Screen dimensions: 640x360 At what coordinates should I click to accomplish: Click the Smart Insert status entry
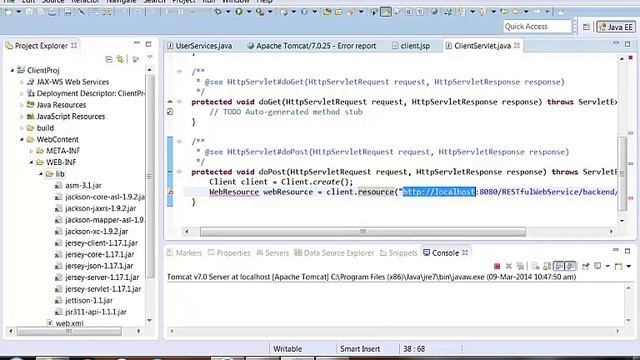[x=360, y=349]
